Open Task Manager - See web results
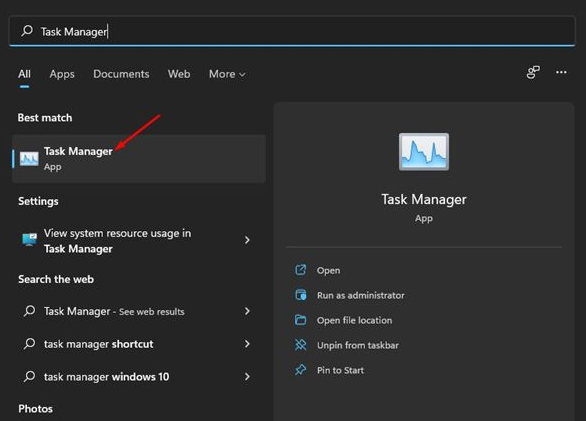Image resolution: width=586 pixels, height=421 pixels. click(139, 311)
